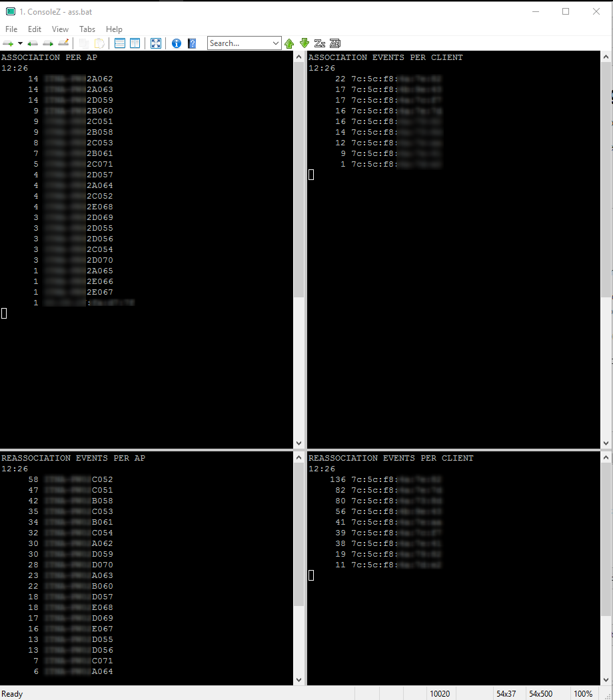The image size is (613, 700).
Task: Open a new tab with the toolbar icon
Action: point(8,43)
